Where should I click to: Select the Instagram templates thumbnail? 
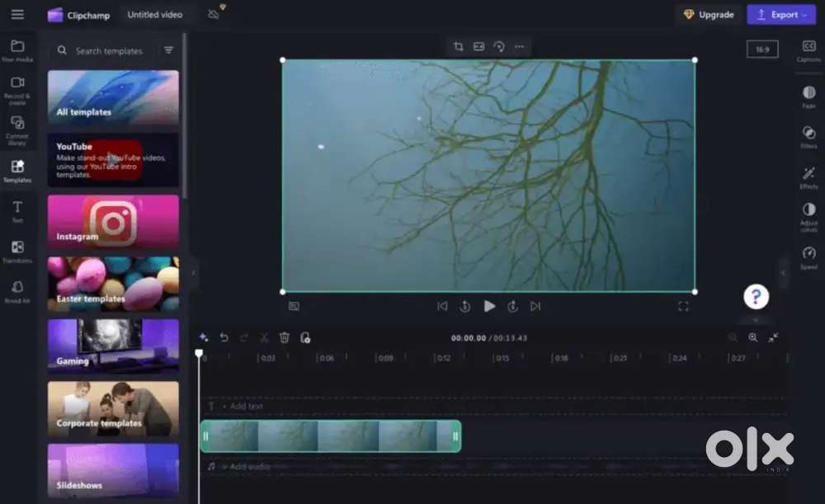tap(113, 221)
